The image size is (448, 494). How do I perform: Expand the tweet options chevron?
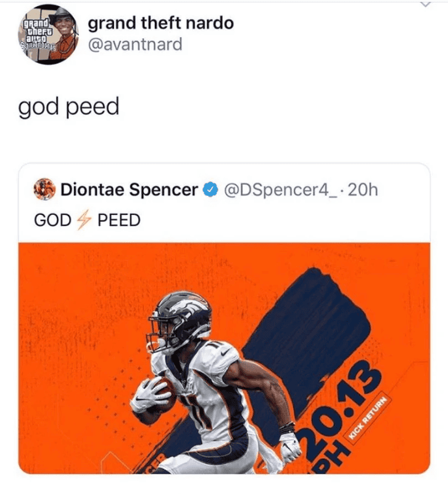[425, 4]
